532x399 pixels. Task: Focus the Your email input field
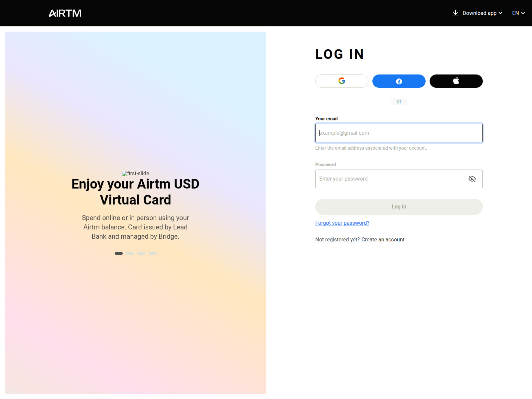399,133
